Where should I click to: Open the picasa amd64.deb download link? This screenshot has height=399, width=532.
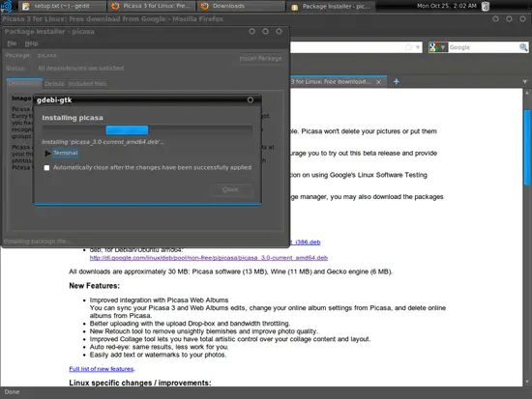[x=209, y=258]
